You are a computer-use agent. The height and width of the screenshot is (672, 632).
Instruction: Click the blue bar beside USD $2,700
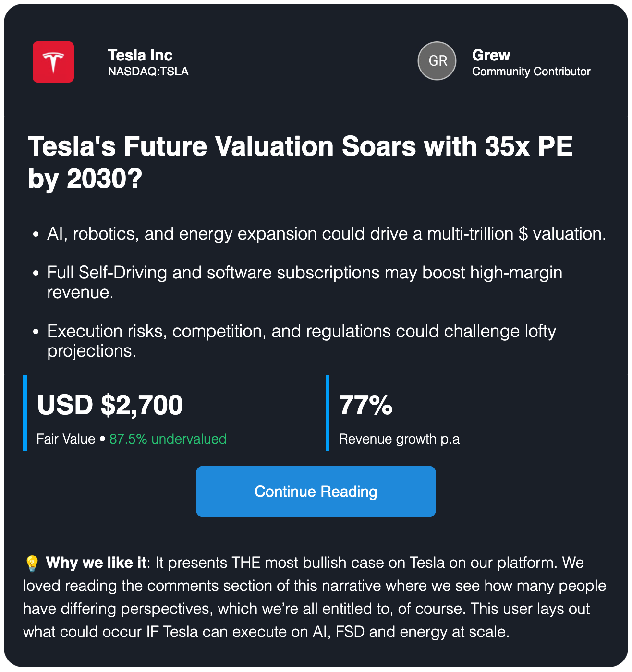pos(25,413)
